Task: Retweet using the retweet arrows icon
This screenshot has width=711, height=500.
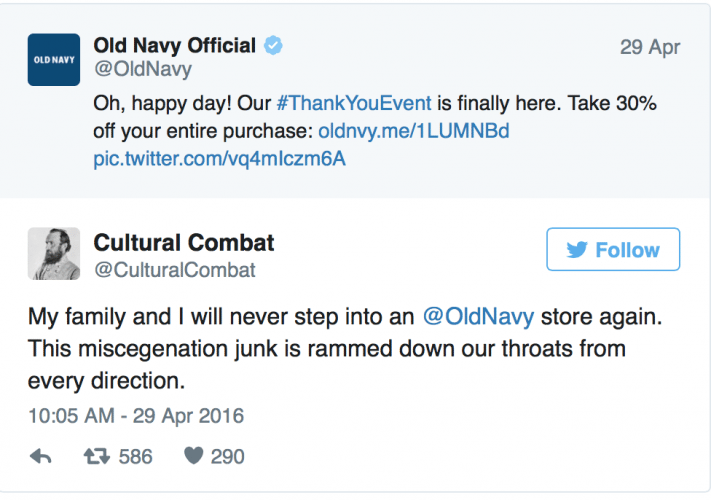Action: [95, 456]
